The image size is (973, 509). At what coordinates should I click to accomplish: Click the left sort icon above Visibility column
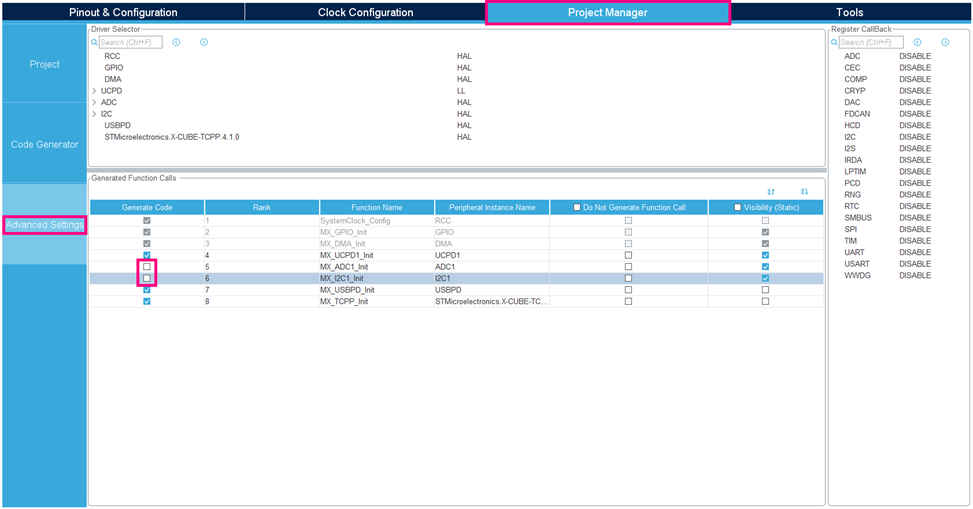[x=771, y=192]
